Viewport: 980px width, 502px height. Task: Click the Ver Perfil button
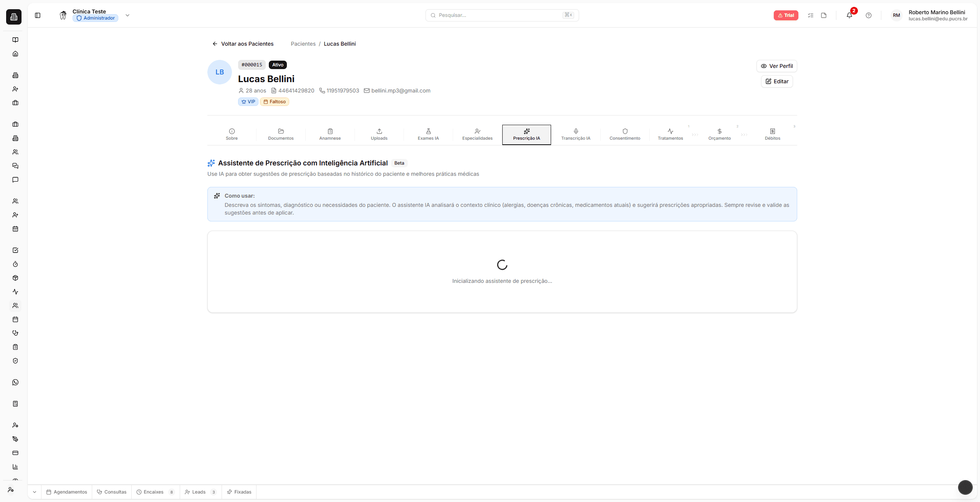[x=776, y=66]
